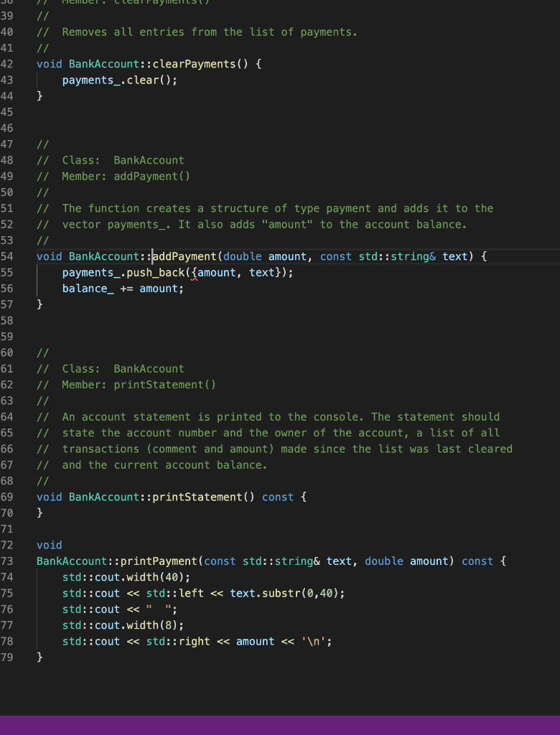
Task: Click the clearPayments function name on line 42
Action: pyautogui.click(x=194, y=64)
